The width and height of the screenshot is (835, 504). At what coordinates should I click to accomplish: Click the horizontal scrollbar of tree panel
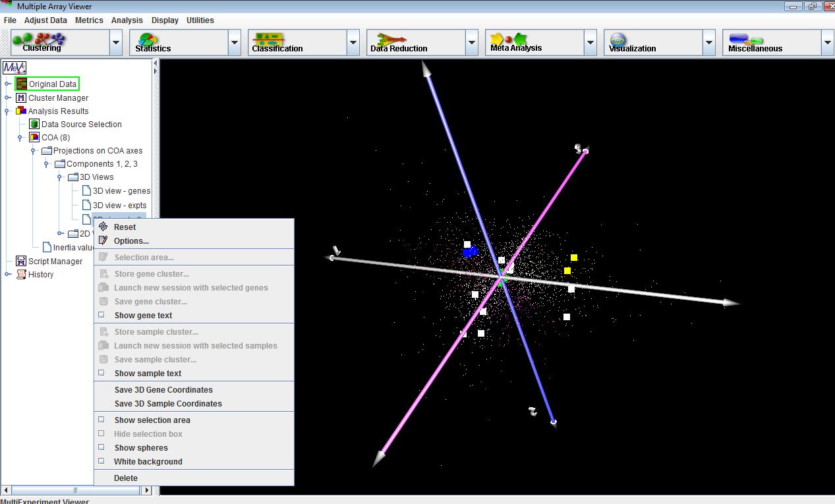[x=75, y=490]
